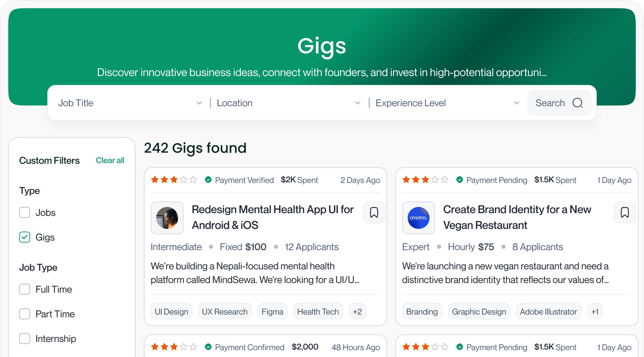The height and width of the screenshot is (357, 644).
Task: Expand the Job Title dropdown
Action: click(x=130, y=103)
